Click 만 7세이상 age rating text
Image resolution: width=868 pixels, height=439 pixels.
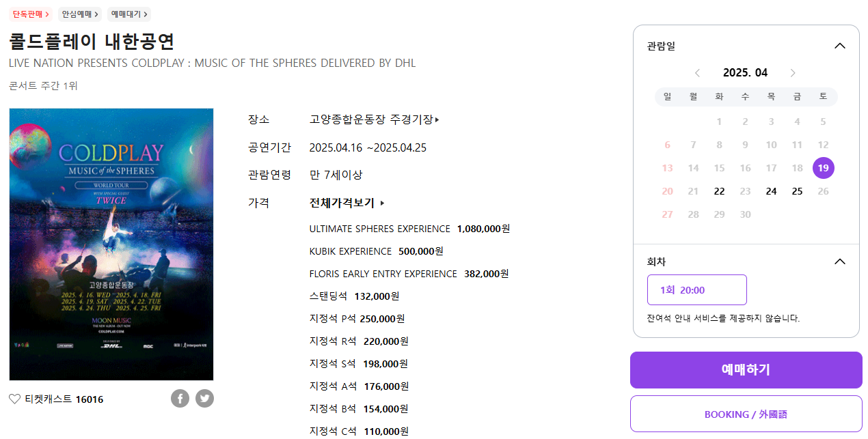coord(336,175)
